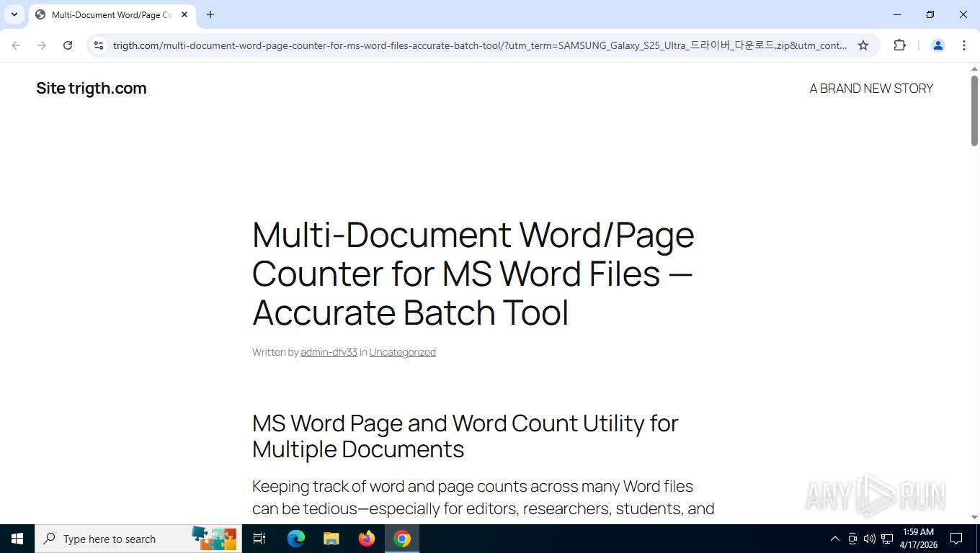Reload the page with the refresh icon

pyautogui.click(x=68, y=45)
